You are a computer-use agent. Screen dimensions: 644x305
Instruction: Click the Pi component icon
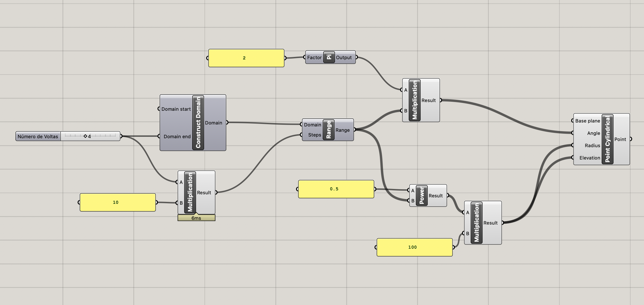(x=329, y=57)
